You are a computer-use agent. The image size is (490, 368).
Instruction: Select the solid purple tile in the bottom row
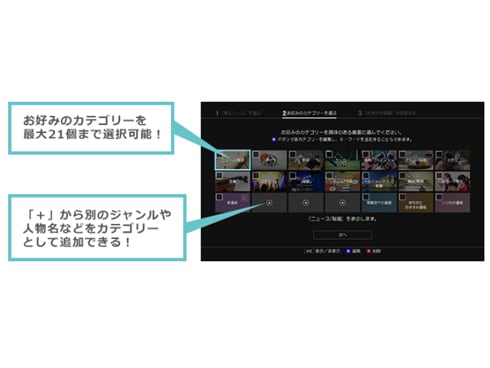pyautogui.click(x=232, y=203)
